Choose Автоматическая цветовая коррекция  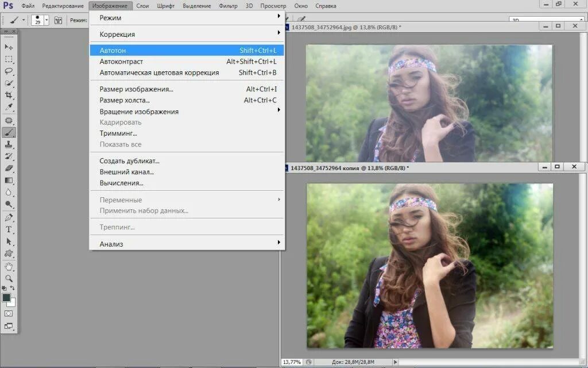point(187,72)
